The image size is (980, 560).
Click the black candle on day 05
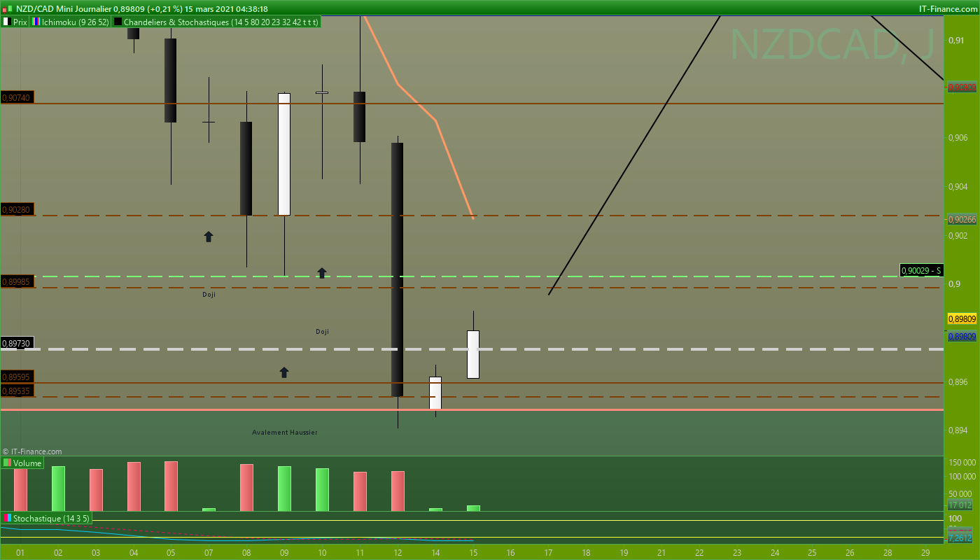(x=170, y=80)
